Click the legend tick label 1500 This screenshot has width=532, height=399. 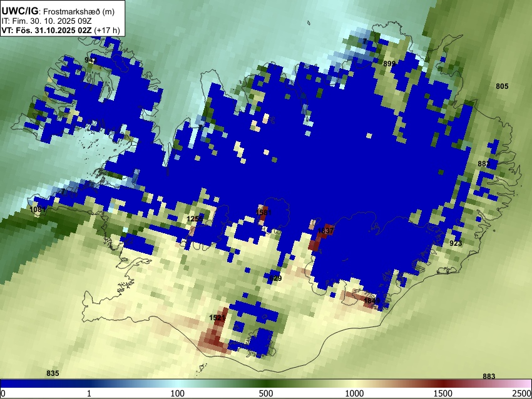pyautogui.click(x=443, y=393)
